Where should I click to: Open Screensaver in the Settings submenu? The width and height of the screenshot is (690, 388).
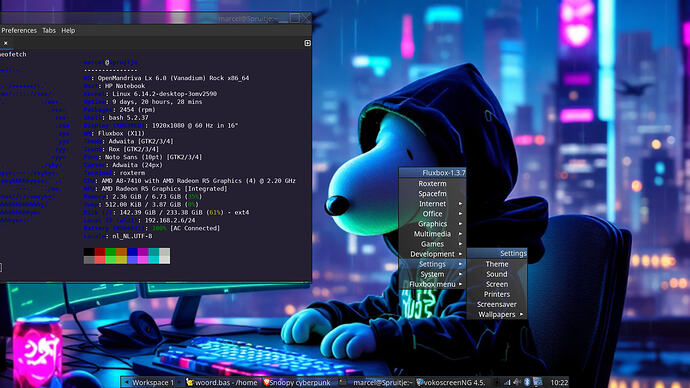497,304
